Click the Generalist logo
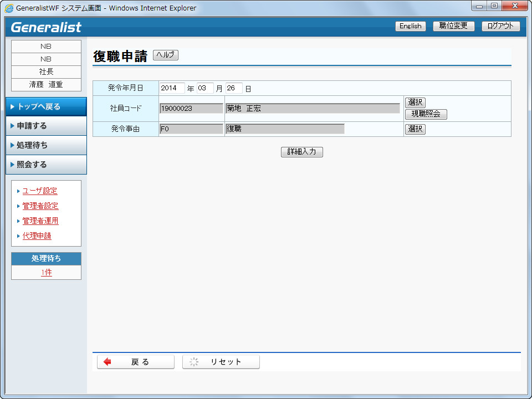This screenshot has width=532, height=399. (x=46, y=27)
